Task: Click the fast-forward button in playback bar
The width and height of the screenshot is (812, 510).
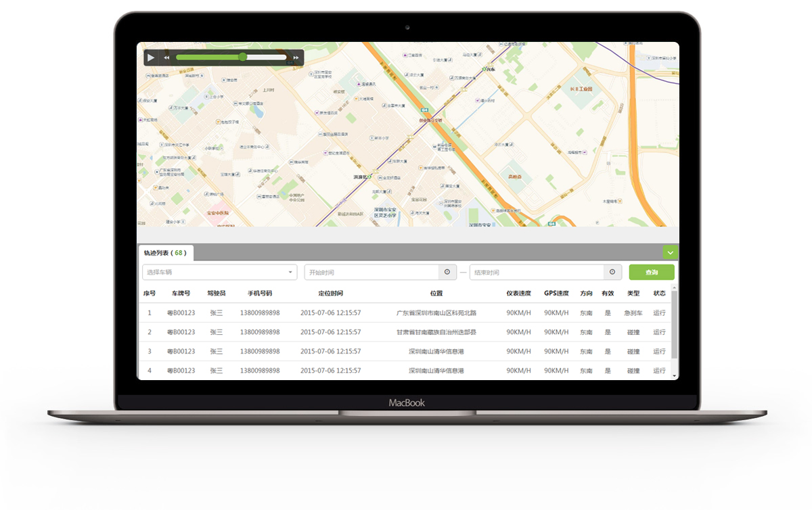Action: point(296,57)
